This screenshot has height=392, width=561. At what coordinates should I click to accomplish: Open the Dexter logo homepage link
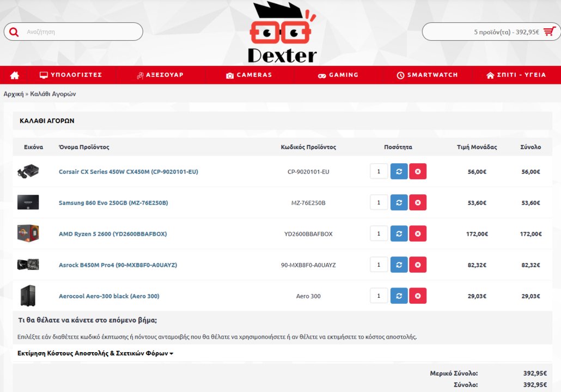(282, 32)
